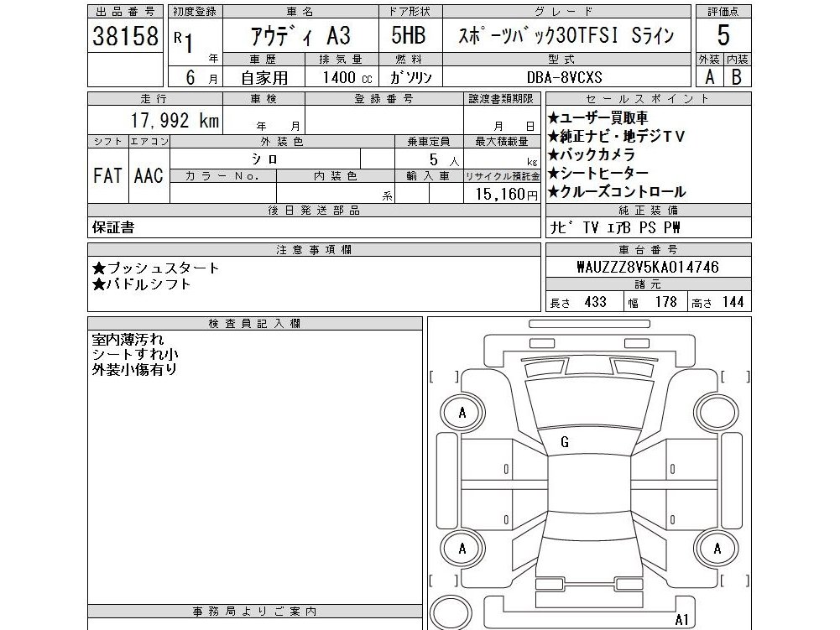Select the アウディ A3 car name field
Viewport: 840px width, 630px height.
pyautogui.click(x=300, y=36)
